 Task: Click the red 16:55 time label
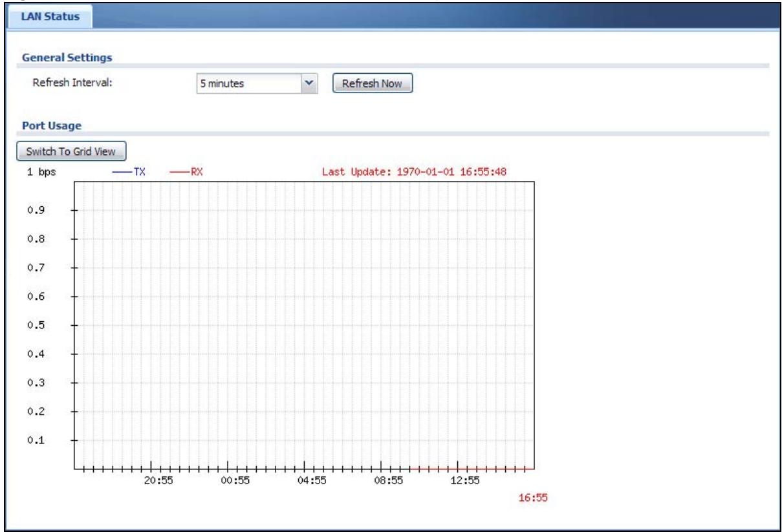coord(533,498)
